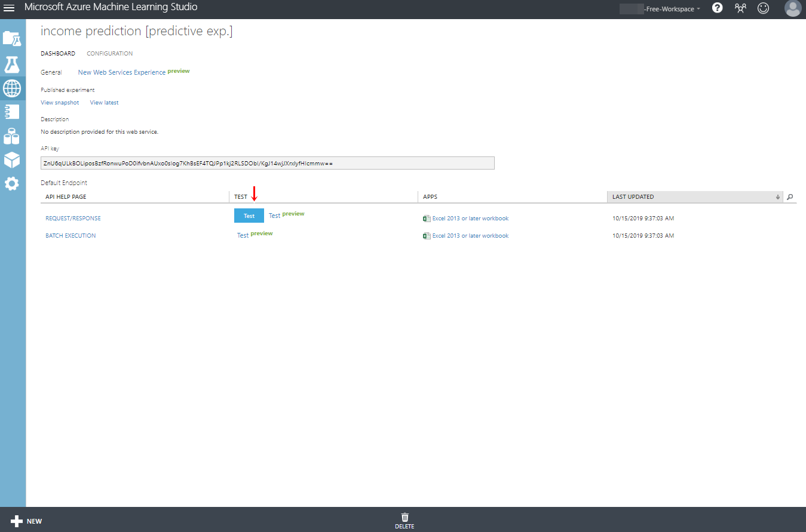Open the hamburger navigation menu
This screenshot has width=806, height=532.
point(9,8)
